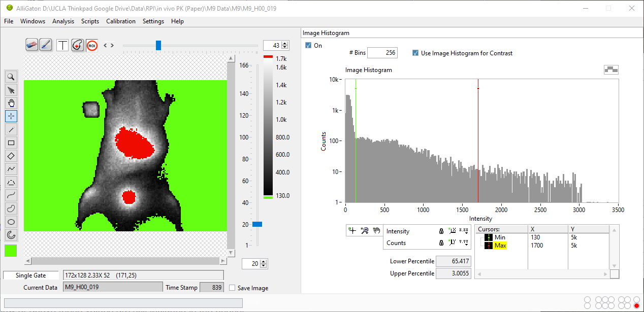Click the frame slider blue handle

(x=158, y=45)
